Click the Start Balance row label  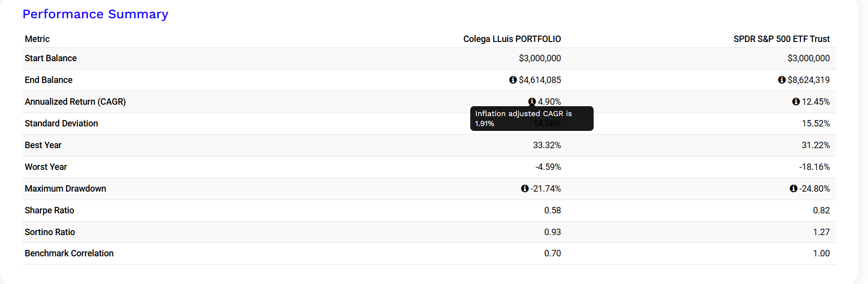pos(51,58)
